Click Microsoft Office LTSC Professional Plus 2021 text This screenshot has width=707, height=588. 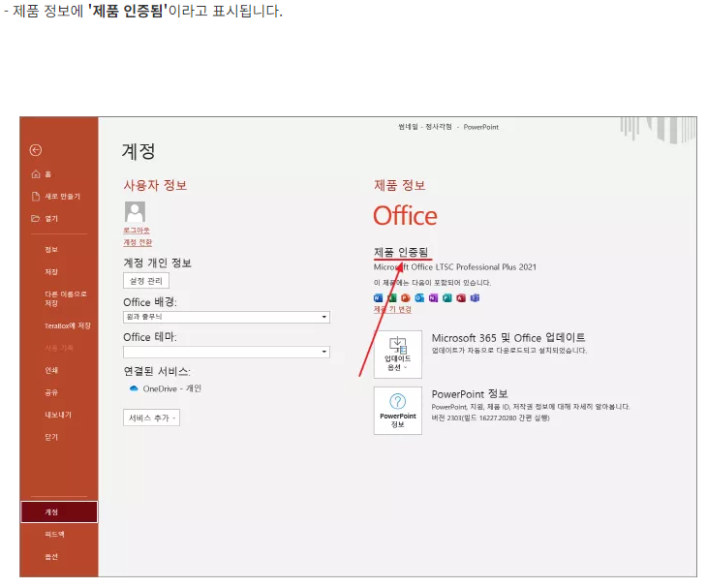(455, 267)
